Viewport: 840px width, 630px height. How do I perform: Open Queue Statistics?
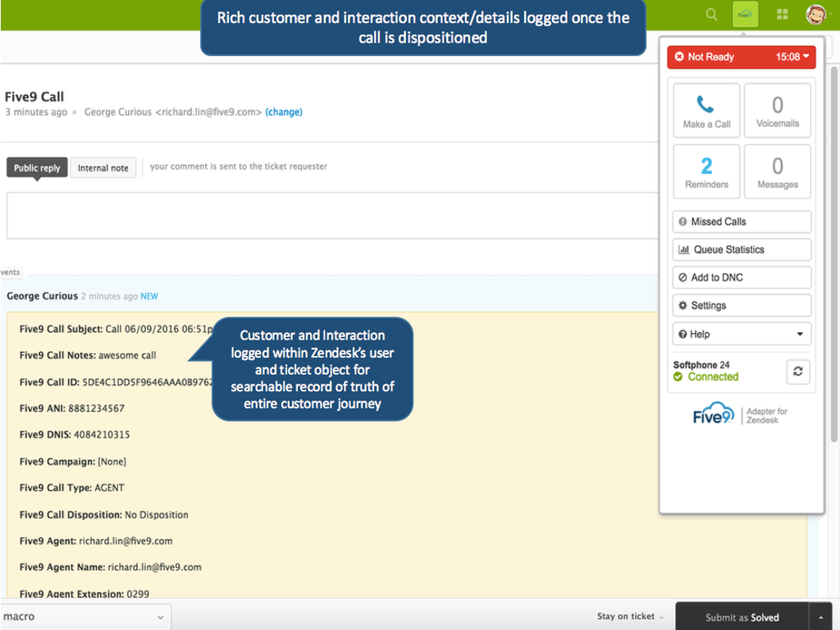742,249
